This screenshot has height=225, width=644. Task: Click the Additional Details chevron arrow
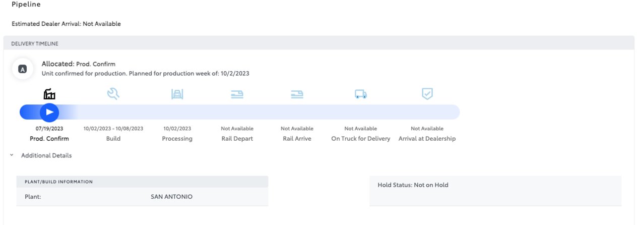pyautogui.click(x=12, y=155)
